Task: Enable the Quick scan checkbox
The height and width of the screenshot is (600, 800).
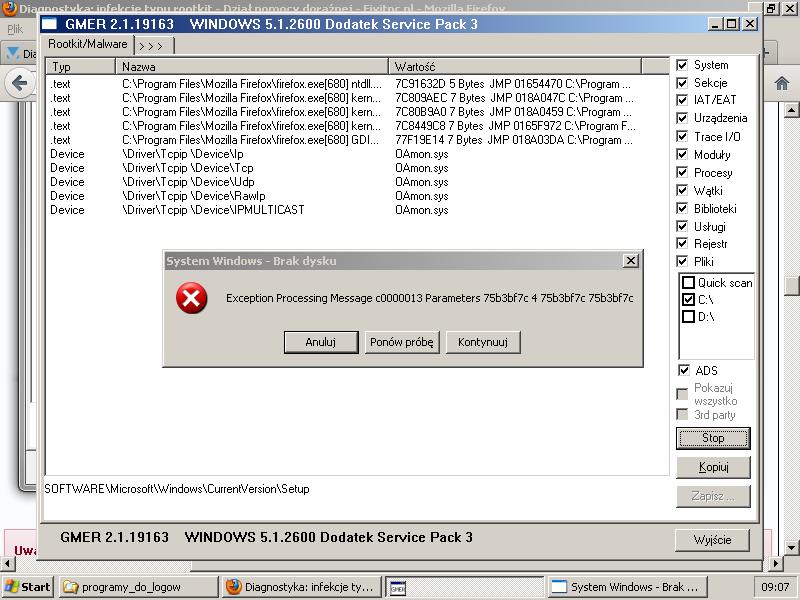Action: (x=688, y=283)
